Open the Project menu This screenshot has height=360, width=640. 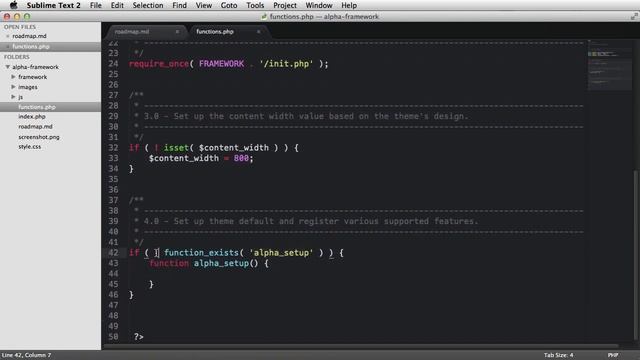(285, 5)
